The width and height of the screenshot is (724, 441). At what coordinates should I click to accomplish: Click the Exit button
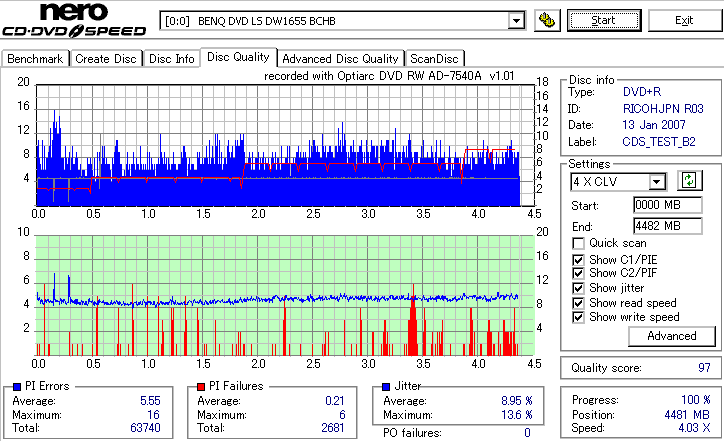pos(684,21)
